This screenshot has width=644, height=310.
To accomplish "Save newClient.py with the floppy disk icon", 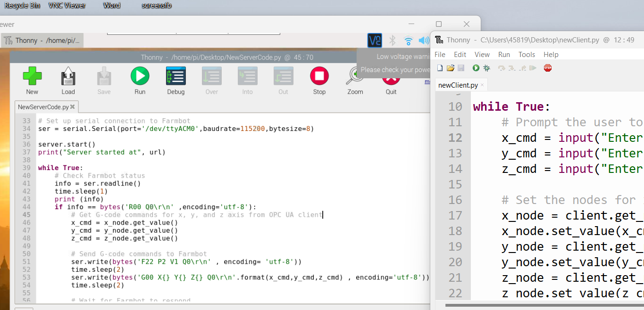I will point(461,67).
